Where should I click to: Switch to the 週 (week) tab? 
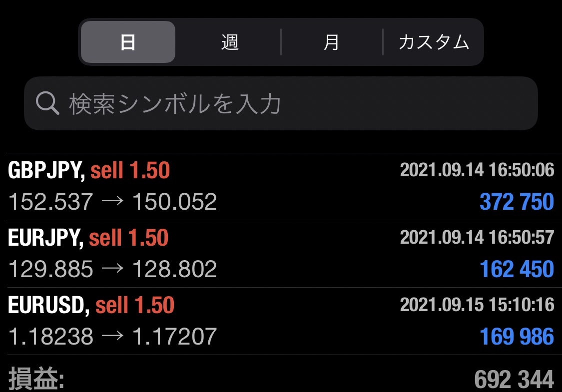(230, 42)
